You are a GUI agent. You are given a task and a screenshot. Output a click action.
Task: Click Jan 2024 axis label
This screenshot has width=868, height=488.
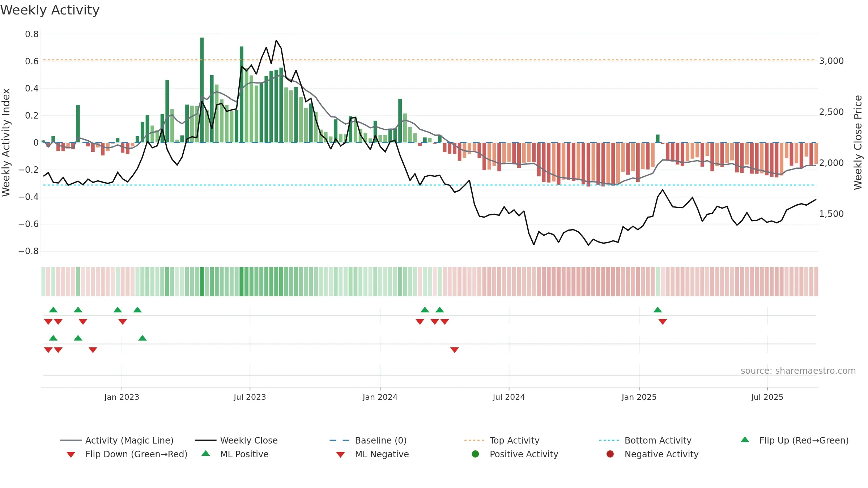[380, 397]
